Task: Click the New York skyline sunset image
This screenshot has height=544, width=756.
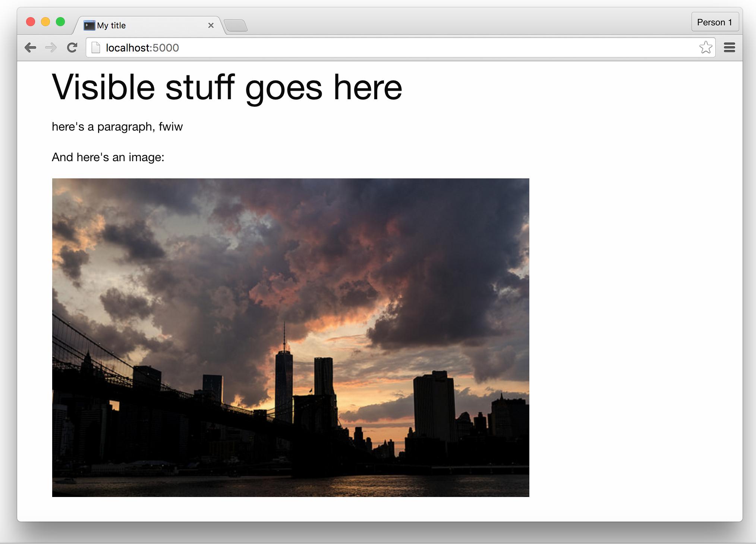Action: click(290, 337)
